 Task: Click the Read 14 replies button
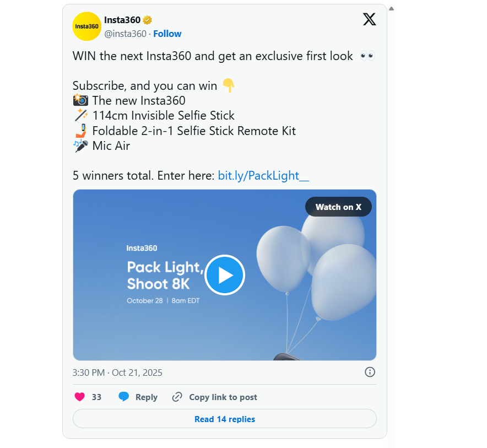point(225,419)
